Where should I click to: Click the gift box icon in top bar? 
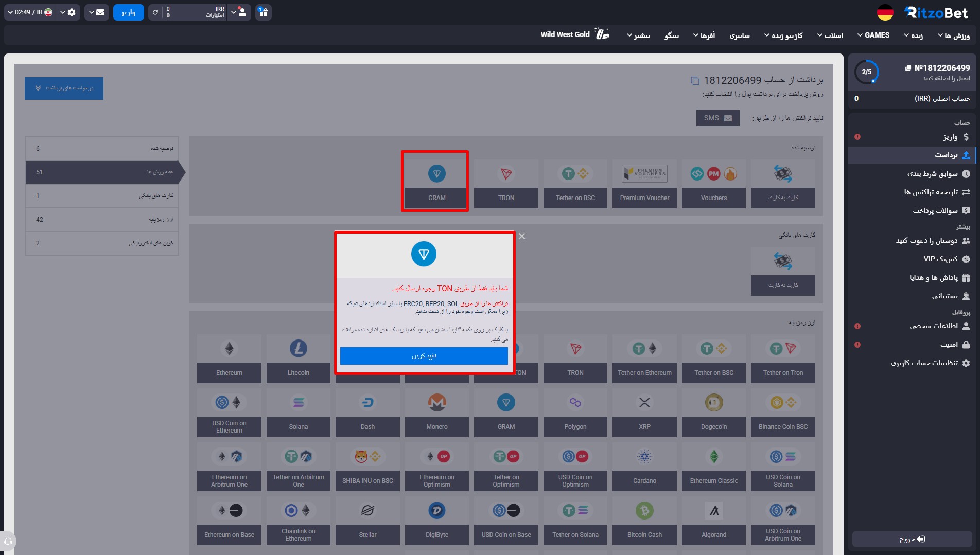[x=263, y=12]
